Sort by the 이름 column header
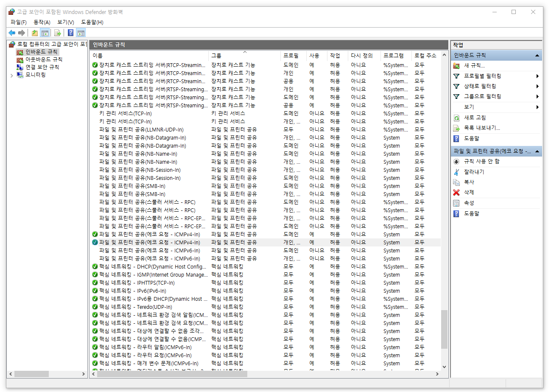The width and height of the screenshot is (551, 392). pyautogui.click(x=149, y=56)
